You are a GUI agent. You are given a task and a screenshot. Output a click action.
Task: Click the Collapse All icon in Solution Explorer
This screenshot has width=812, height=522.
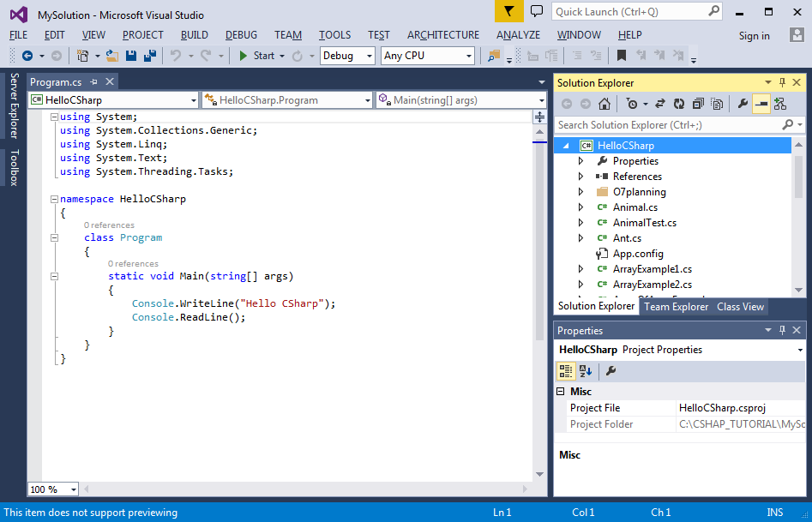pyautogui.click(x=698, y=104)
